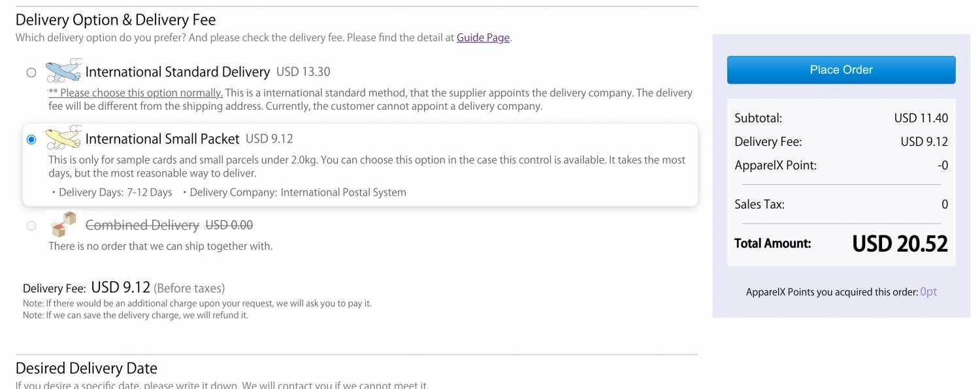The image size is (980, 389).
Task: Click the Delivery Company International Postal System text
Action: click(295, 192)
